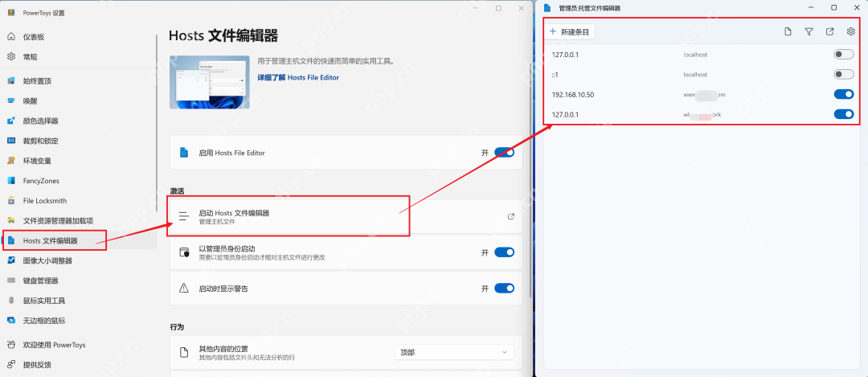The width and height of the screenshot is (868, 377).
Task: Select 颜色选择器 in the sidebar
Action: coord(40,121)
